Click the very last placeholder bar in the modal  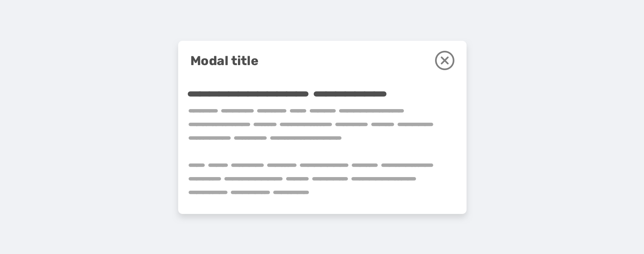[x=291, y=192]
